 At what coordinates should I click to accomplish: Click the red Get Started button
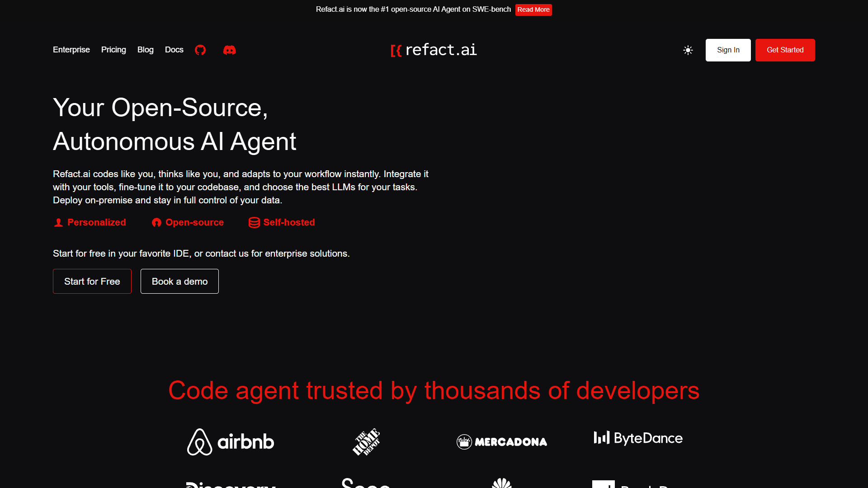pos(785,50)
